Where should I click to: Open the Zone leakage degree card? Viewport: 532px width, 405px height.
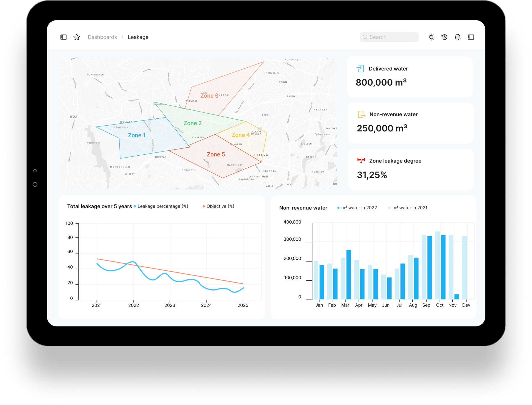pos(410,169)
